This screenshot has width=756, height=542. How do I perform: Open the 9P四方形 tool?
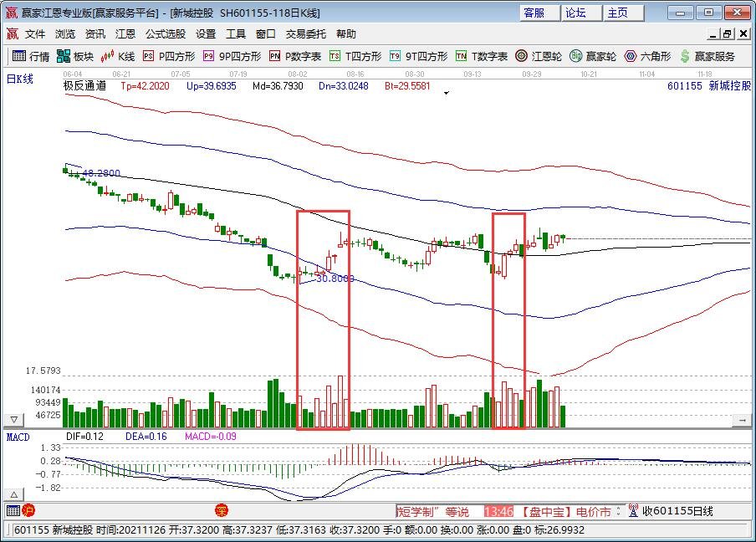[232, 57]
